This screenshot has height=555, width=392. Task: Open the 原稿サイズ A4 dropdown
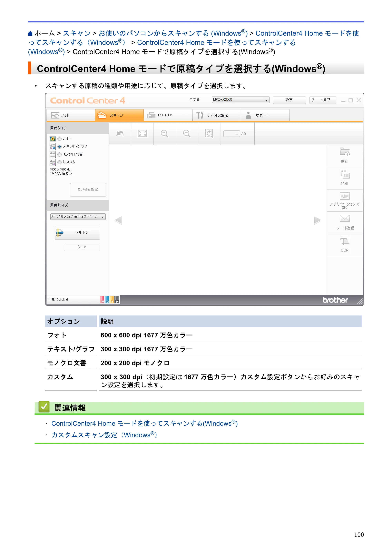point(78,217)
